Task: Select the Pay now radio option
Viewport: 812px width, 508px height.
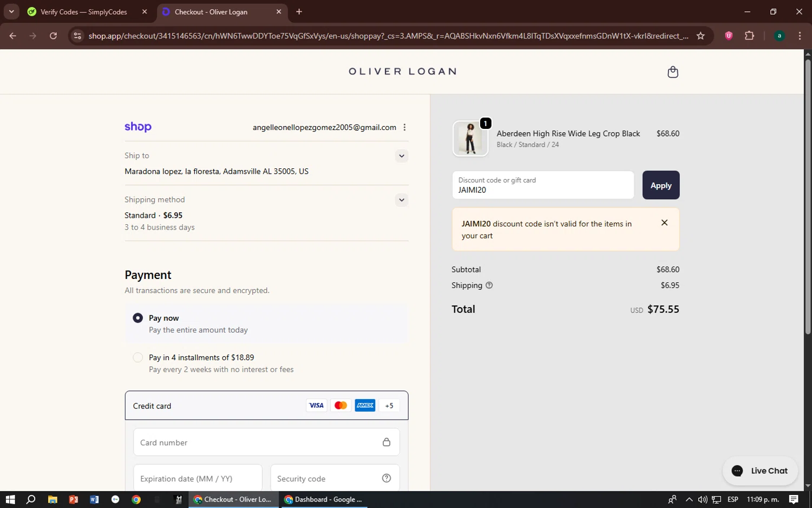Action: pyautogui.click(x=138, y=318)
